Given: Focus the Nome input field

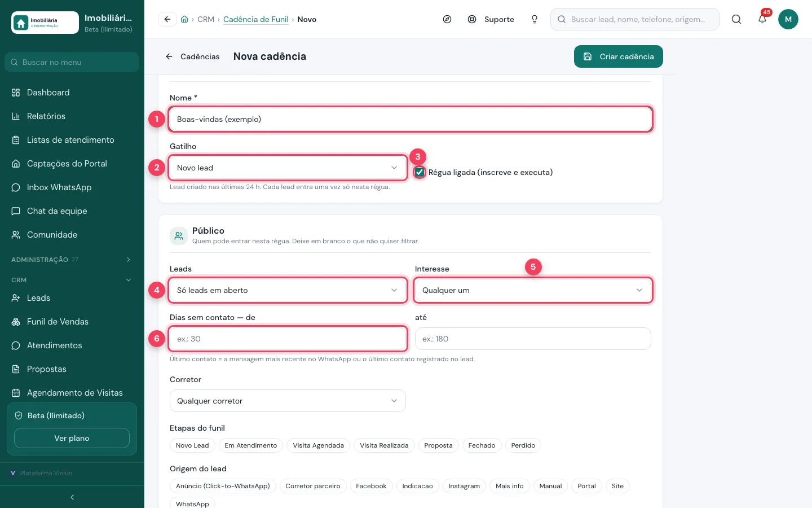Looking at the screenshot, I should click(x=411, y=119).
